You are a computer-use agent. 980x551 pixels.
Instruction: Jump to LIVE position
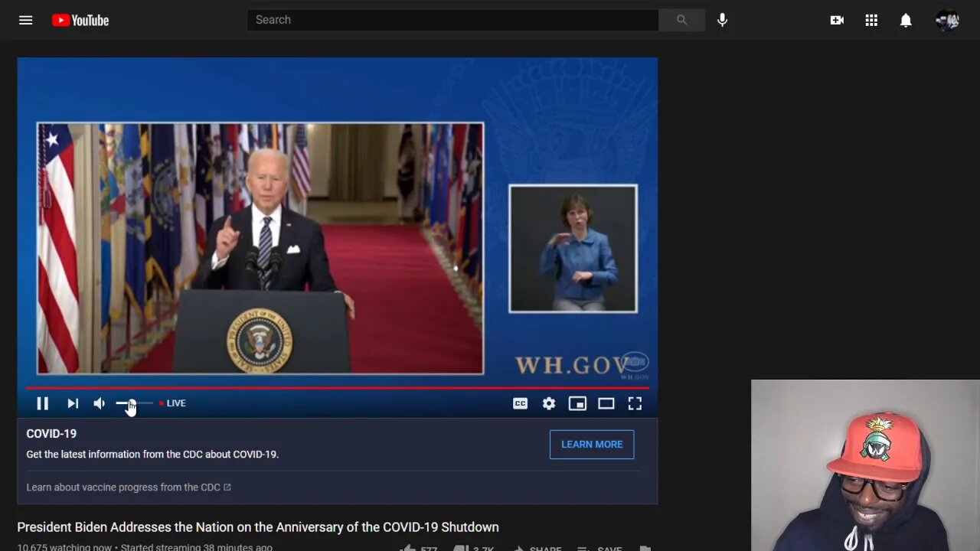(173, 403)
